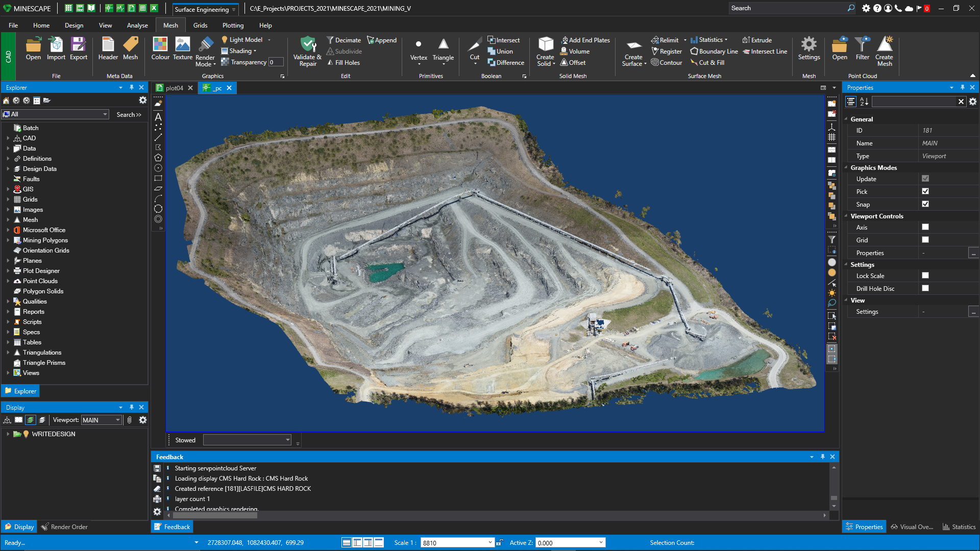980x551 pixels.
Task: Click the Point Cloud Filter icon
Action: [x=862, y=45]
